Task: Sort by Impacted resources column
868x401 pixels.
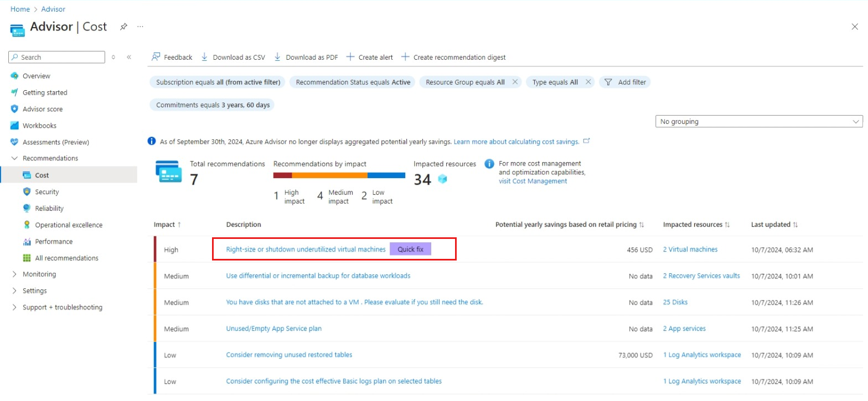Action: click(696, 225)
